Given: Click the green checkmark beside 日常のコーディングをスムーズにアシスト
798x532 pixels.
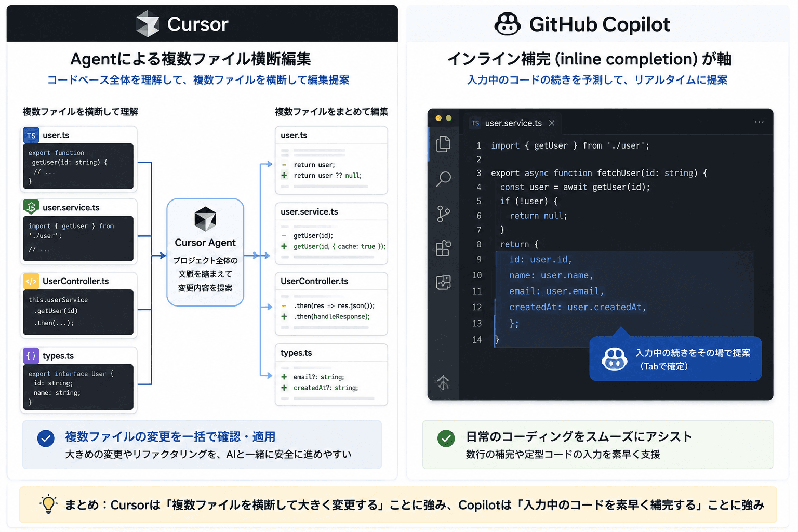Looking at the screenshot, I should (446, 438).
